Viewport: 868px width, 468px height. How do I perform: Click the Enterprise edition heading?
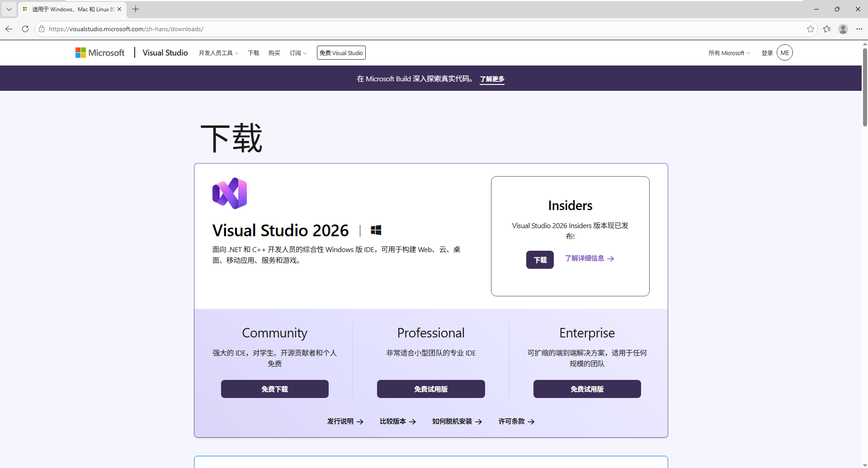(587, 333)
